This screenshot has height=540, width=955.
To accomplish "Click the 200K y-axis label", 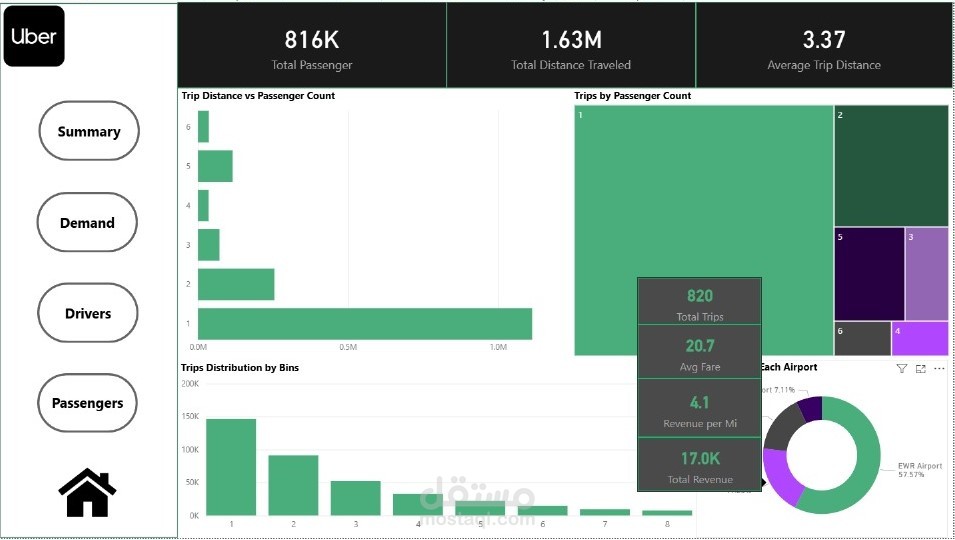I will coord(190,384).
